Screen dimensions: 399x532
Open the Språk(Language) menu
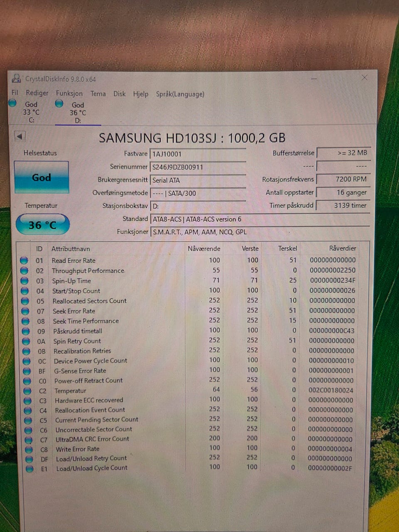[180, 94]
